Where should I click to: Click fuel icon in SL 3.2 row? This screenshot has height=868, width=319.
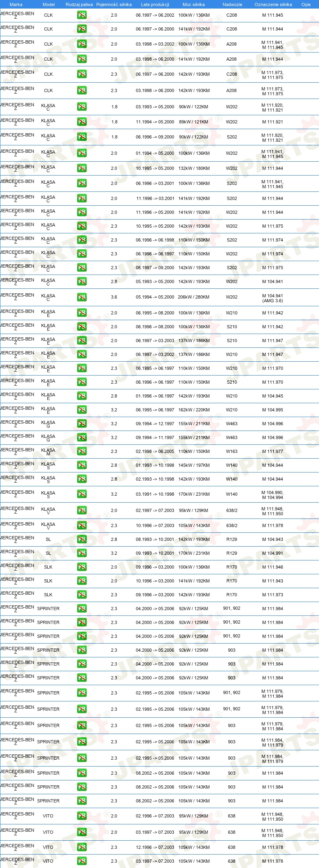pos(82,553)
